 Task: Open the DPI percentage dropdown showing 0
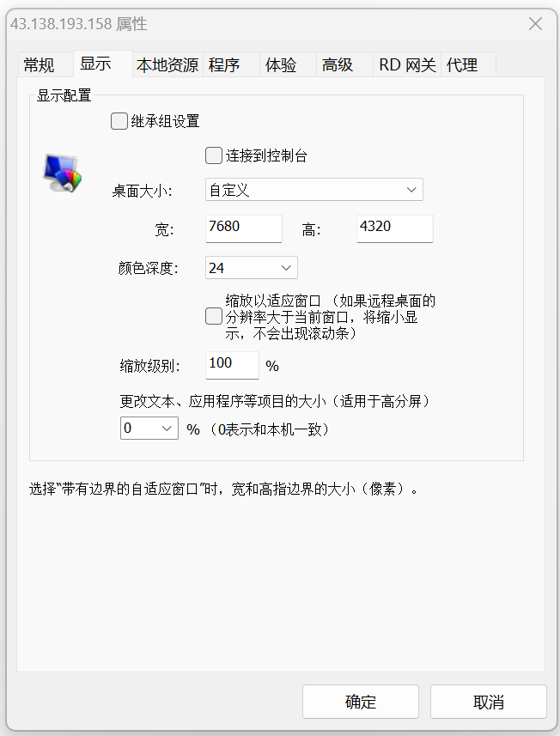[149, 428]
